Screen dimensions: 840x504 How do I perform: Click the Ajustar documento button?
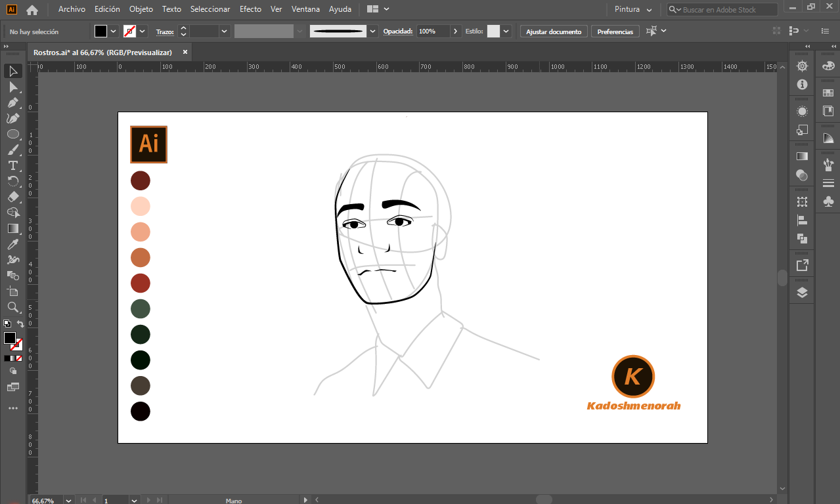tap(553, 31)
